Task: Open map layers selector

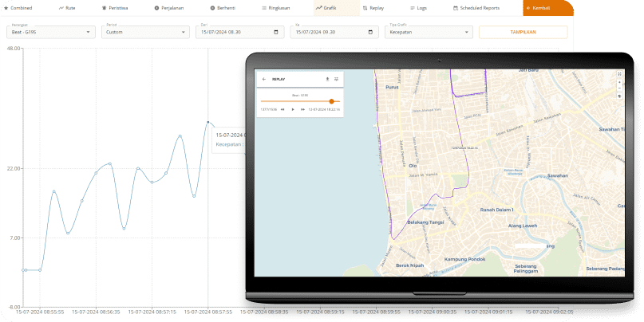Action: 620,96
